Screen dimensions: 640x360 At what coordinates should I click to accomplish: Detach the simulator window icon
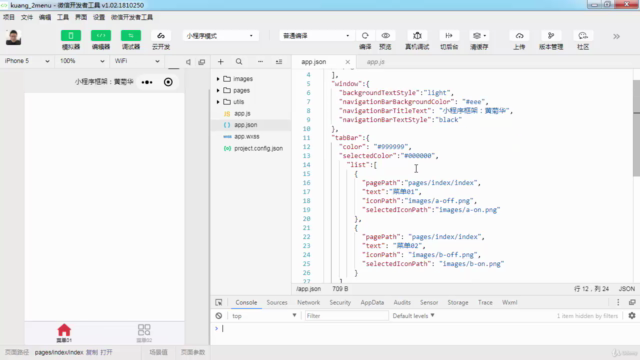pyautogui.click(x=202, y=62)
